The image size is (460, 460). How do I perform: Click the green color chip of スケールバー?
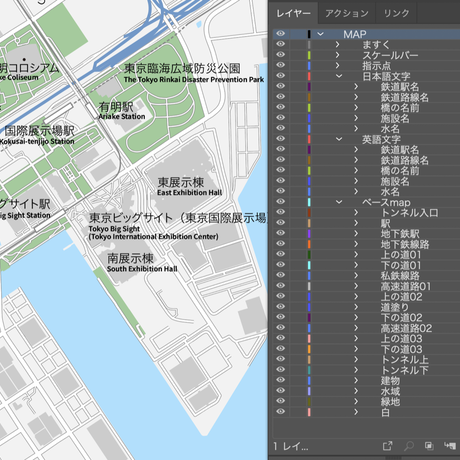(309, 55)
